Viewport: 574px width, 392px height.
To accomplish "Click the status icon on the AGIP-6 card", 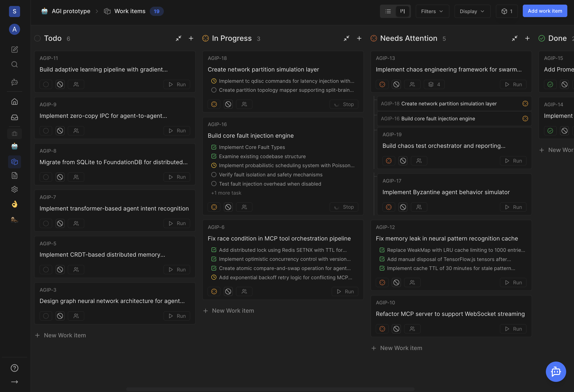I will coord(214,291).
